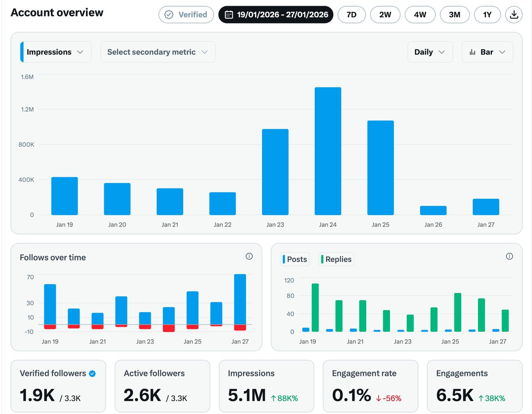Open the Engagement rate card
The image size is (532, 414).
pyautogui.click(x=371, y=386)
